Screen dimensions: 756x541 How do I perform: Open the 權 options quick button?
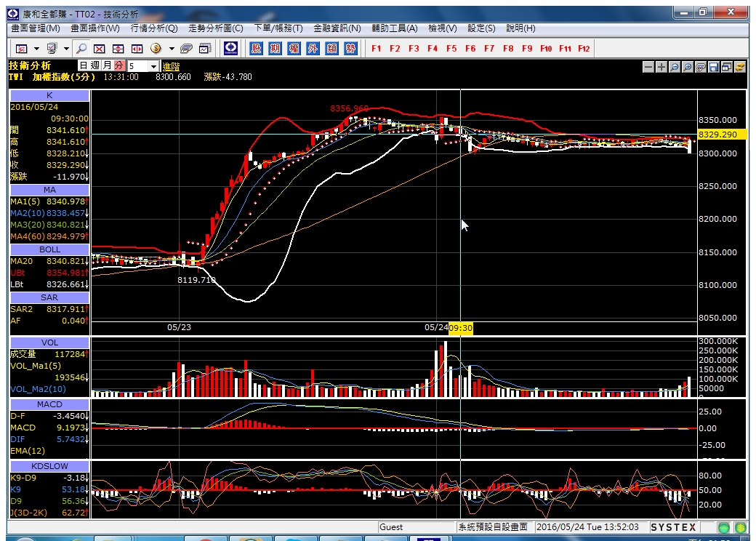click(x=294, y=48)
